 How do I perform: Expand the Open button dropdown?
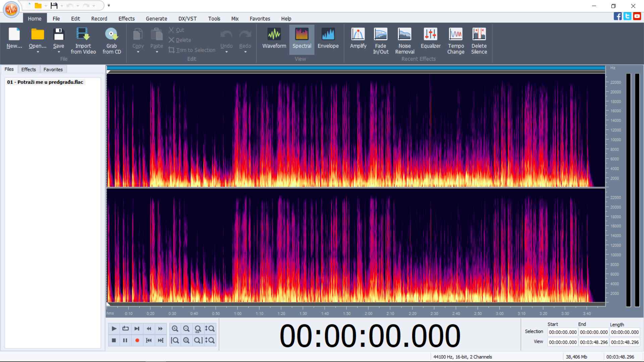click(x=37, y=53)
